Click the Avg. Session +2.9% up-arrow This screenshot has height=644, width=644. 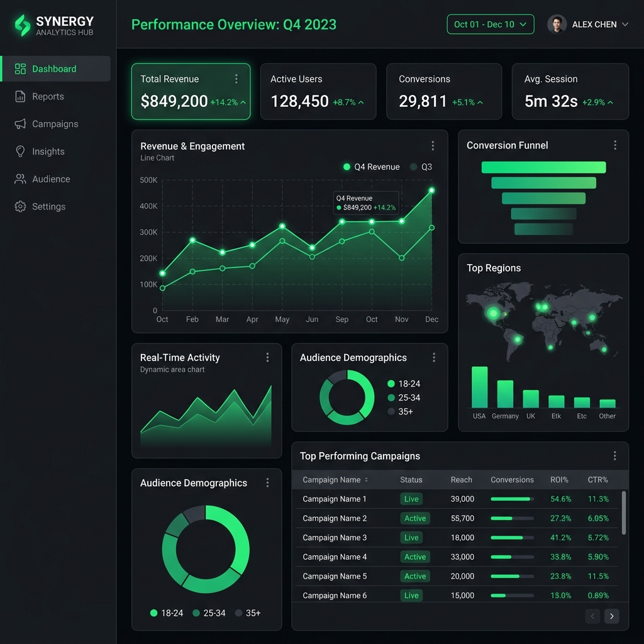[610, 103]
